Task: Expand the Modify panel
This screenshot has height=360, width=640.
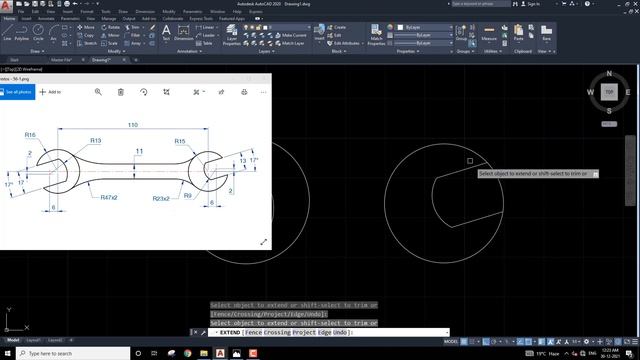Action: (117, 51)
